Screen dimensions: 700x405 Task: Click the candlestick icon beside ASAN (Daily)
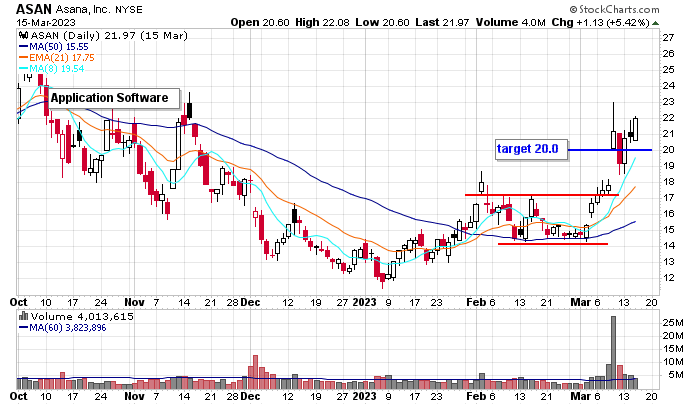[24, 35]
